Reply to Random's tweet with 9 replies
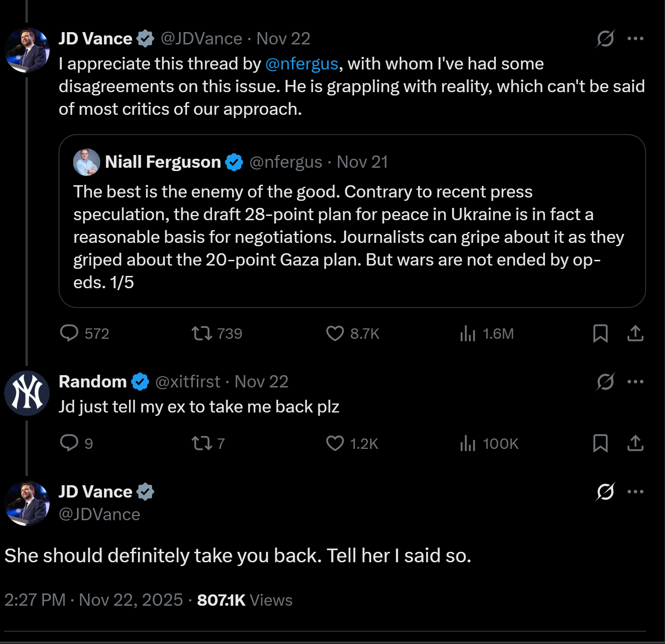The width and height of the screenshot is (665, 644). [69, 443]
